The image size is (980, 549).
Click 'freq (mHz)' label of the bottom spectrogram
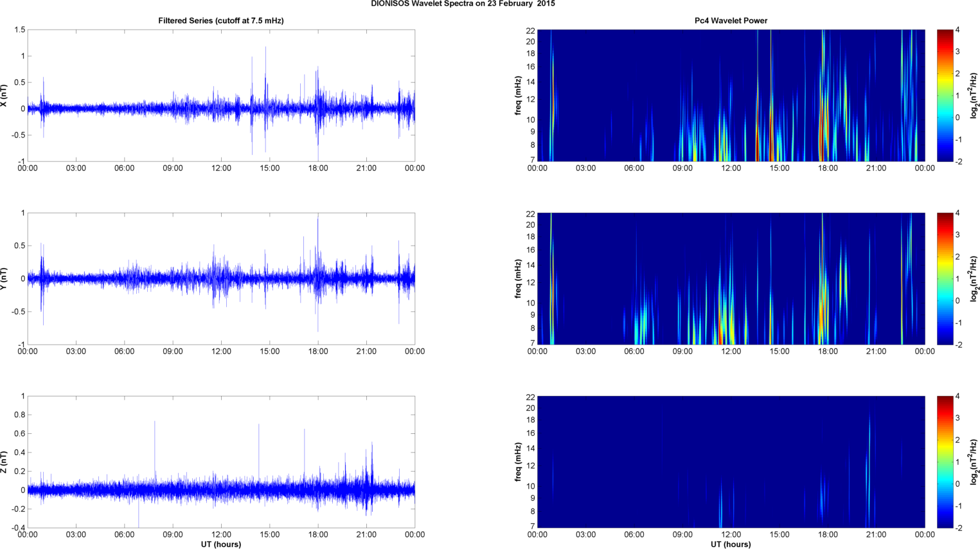pyautogui.click(x=518, y=462)
